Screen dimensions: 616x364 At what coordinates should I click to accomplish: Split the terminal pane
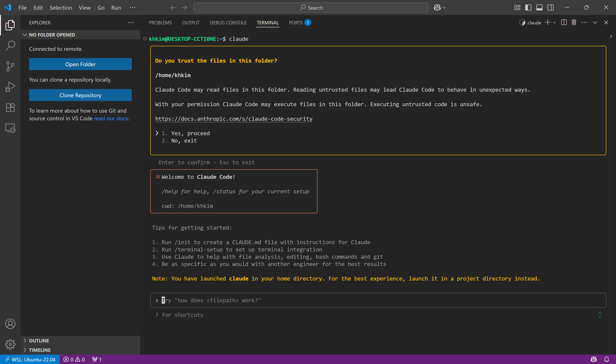pos(564,22)
